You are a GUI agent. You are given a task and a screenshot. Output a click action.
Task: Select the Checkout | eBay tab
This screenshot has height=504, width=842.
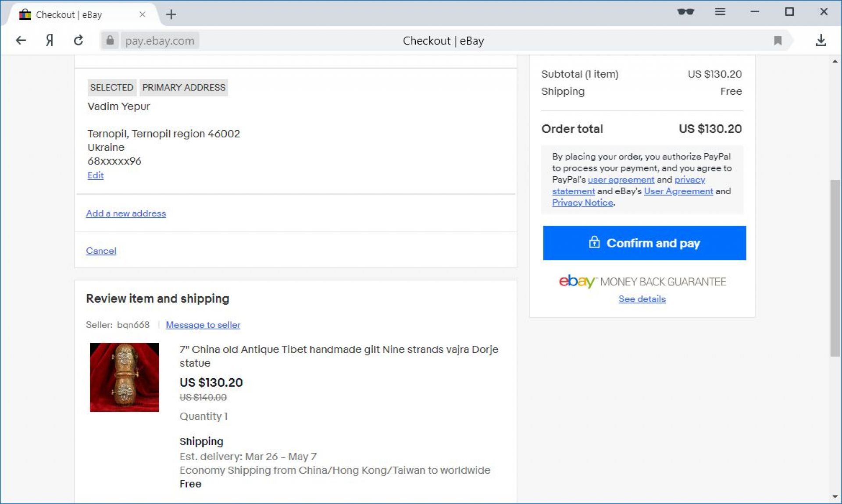coord(70,14)
